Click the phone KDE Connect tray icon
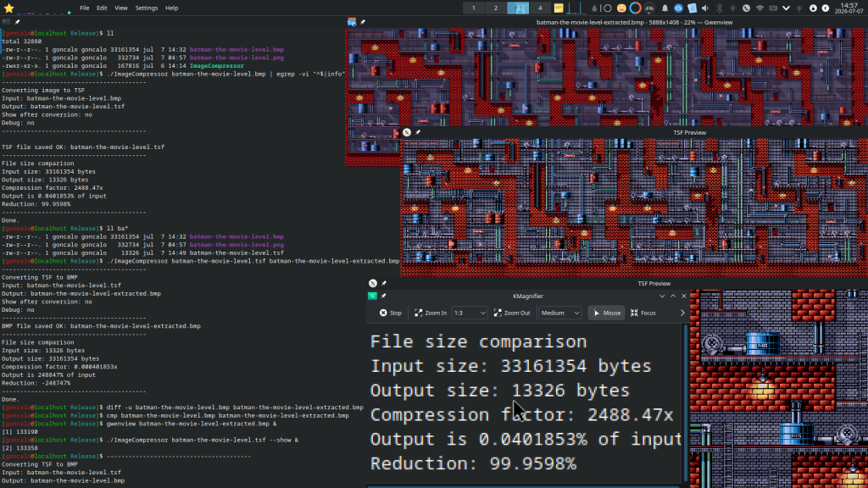Viewport: 868px width, 488px height. (746, 8)
